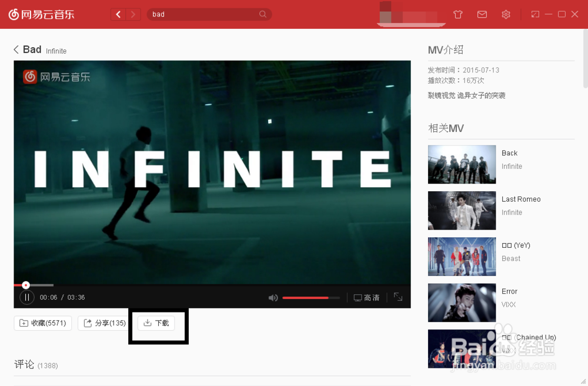Open the skin (shirt) icon
Viewport: 588px width, 386px height.
point(457,14)
